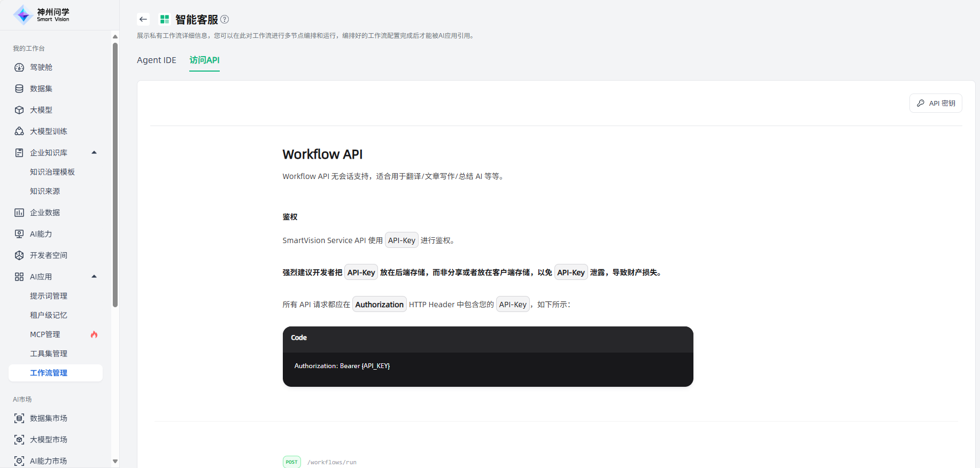Viewport: 980px width, 468px height.
Task: Click the 企业知识库 document icon
Action: [x=19, y=153]
